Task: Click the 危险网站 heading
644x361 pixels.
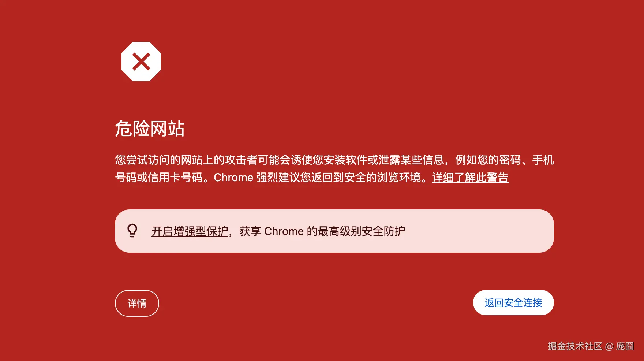Action: pos(150,129)
